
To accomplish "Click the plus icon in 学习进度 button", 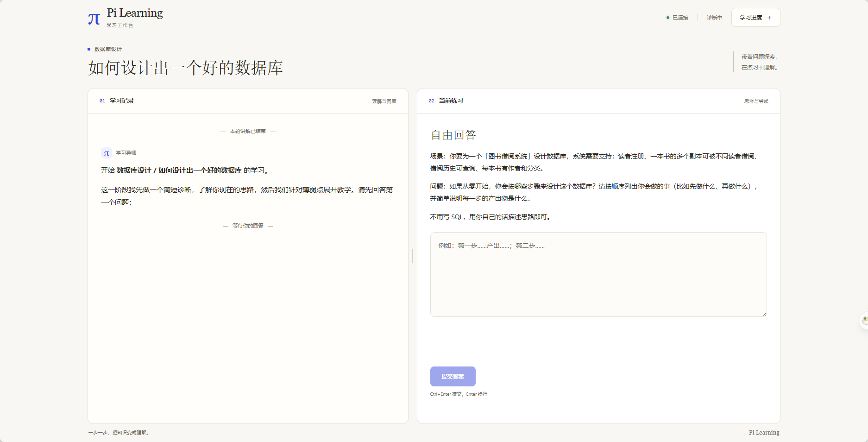I will [769, 18].
